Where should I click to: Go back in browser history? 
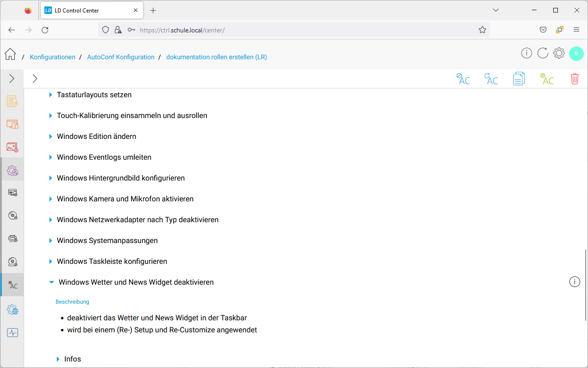pyautogui.click(x=12, y=30)
